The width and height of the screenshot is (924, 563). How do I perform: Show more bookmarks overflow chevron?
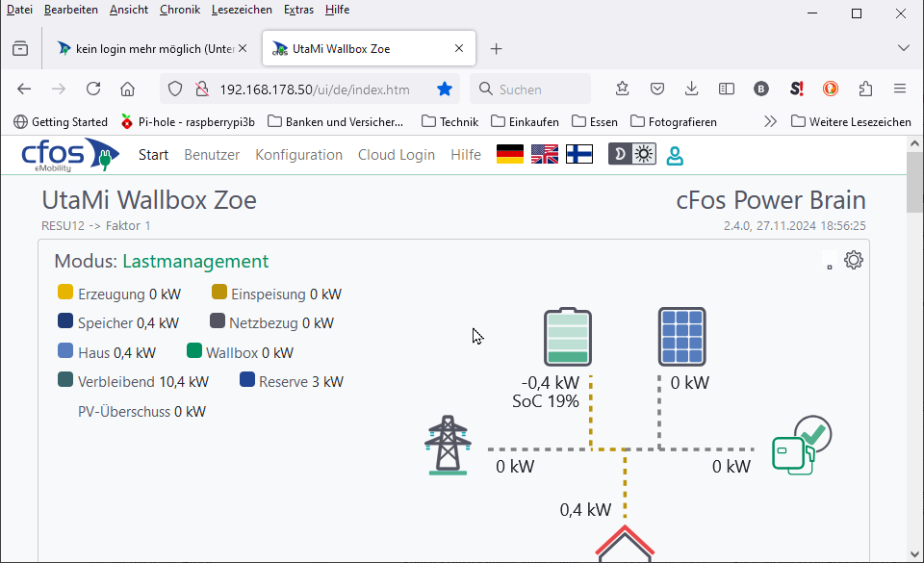770,122
